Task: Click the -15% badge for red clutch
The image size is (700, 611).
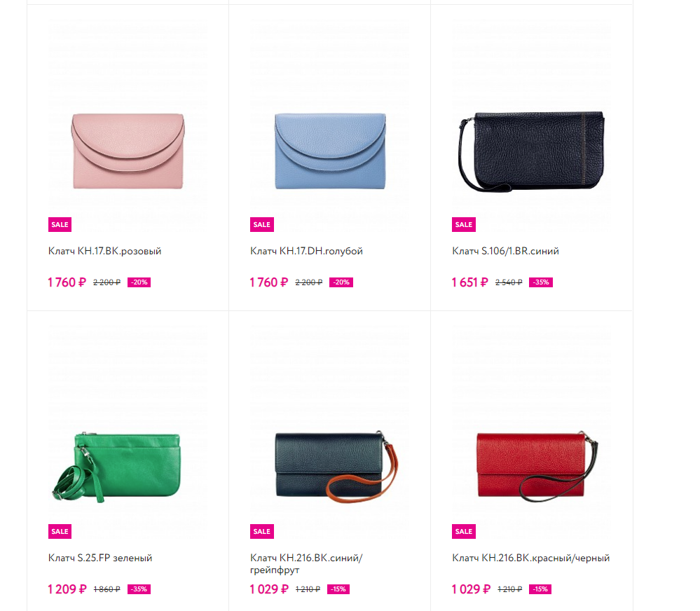Action: tap(540, 589)
